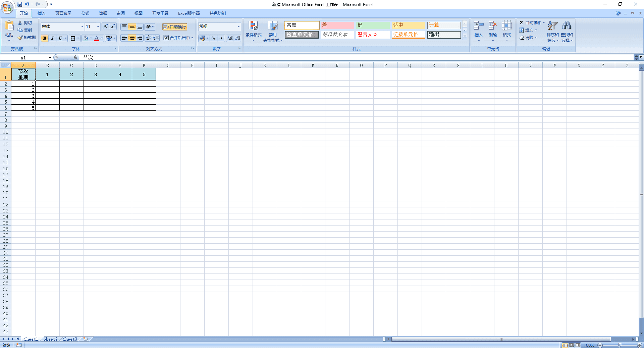644x348 pixels.
Task: Click the zoom slider handle
Action: click(x=620, y=345)
